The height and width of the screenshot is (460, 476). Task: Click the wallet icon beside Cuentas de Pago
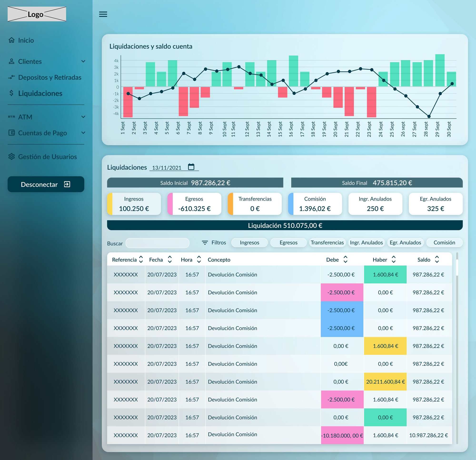pos(11,133)
